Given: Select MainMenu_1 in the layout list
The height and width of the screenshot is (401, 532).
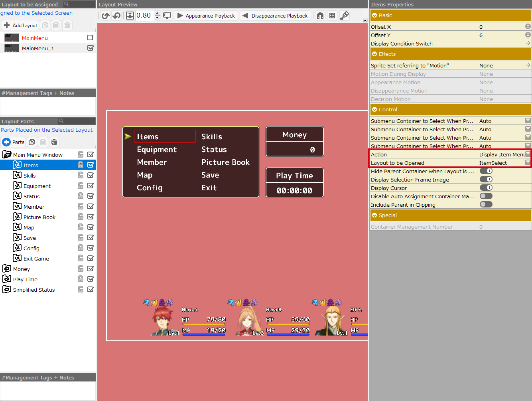Looking at the screenshot, I should click(38, 48).
